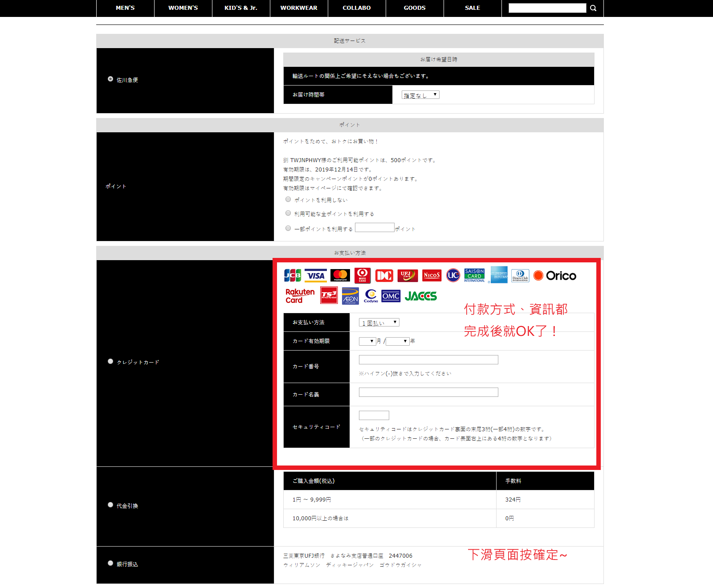Click the OMC card logo
713x588 pixels.
tap(391, 296)
